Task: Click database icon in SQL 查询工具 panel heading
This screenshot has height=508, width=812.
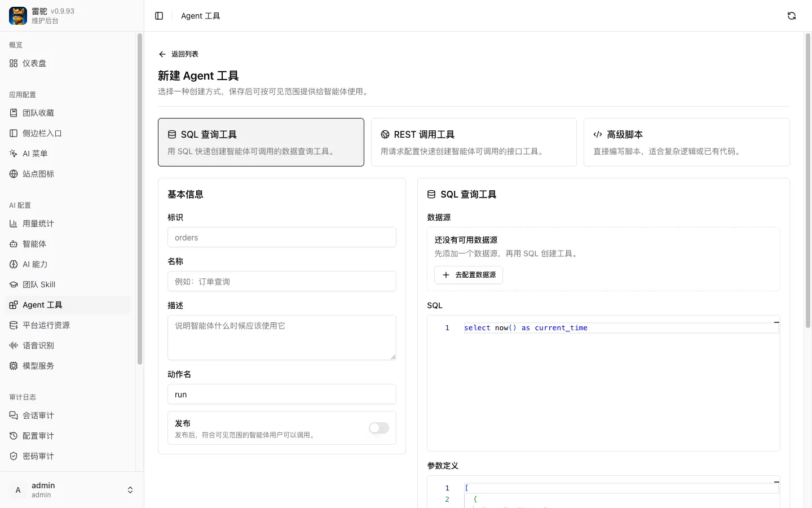Action: [431, 194]
